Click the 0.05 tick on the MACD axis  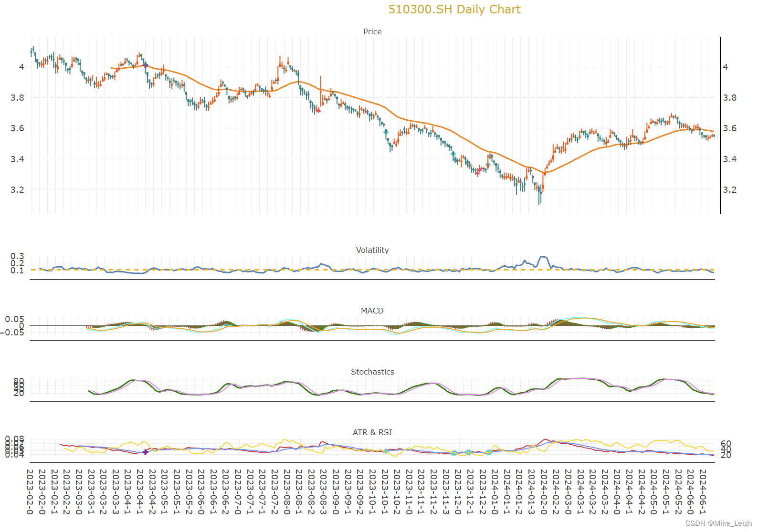tap(15, 319)
